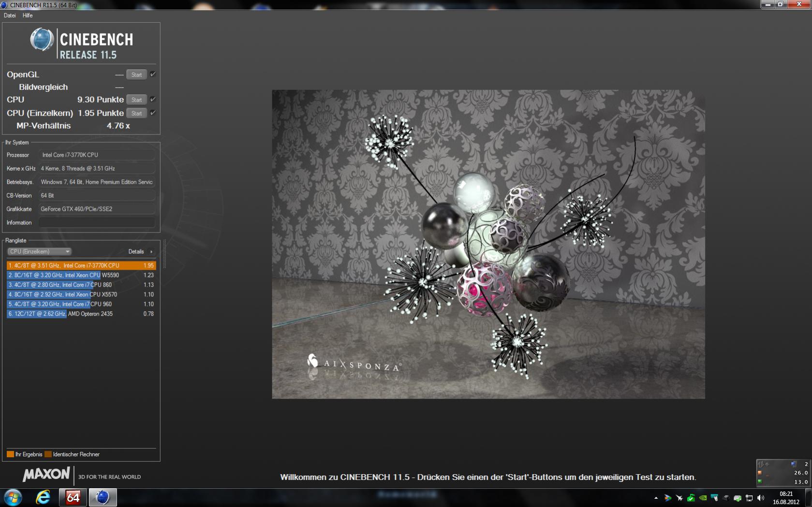Click the Prozessor field Intel Core i7-3770K

coord(97,155)
